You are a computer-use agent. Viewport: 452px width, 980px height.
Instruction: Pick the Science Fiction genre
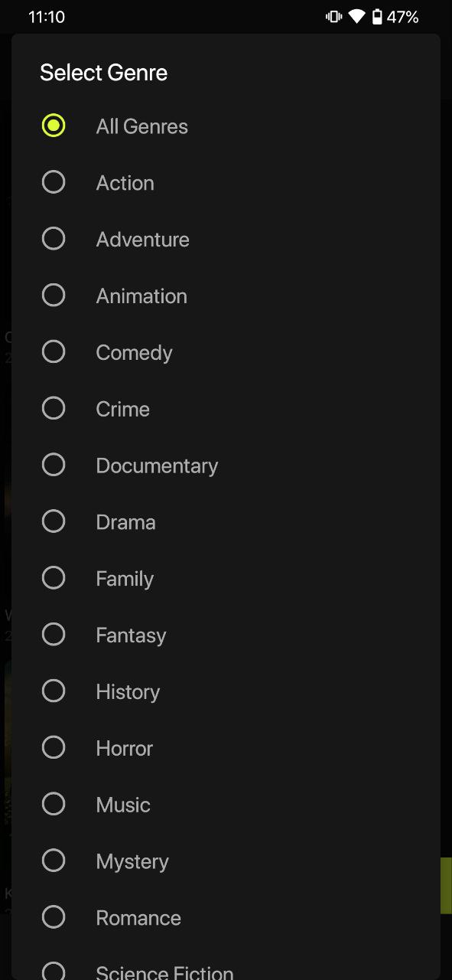[x=54, y=971]
